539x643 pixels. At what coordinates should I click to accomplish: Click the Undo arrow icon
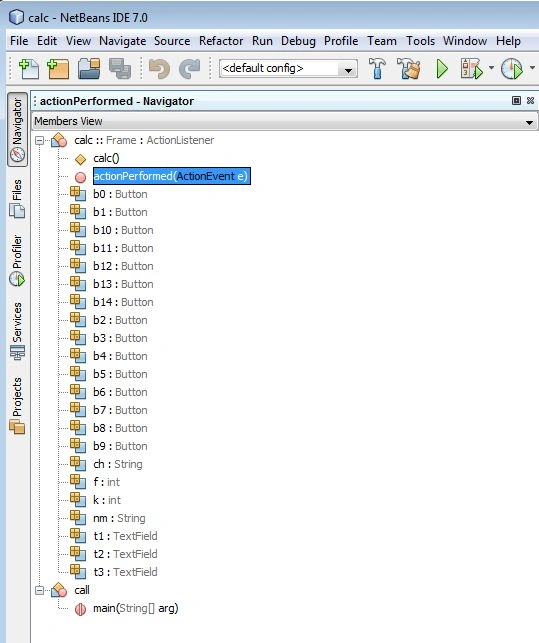[x=159, y=68]
